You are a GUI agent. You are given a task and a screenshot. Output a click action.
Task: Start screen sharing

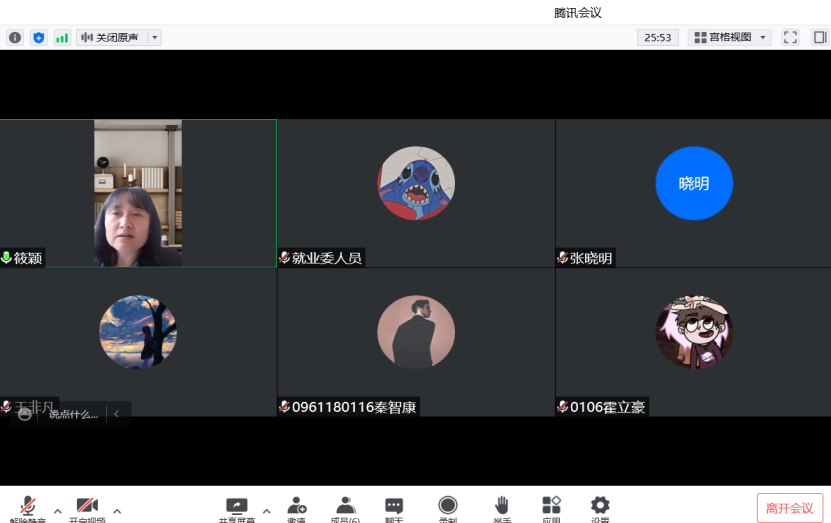(x=237, y=506)
